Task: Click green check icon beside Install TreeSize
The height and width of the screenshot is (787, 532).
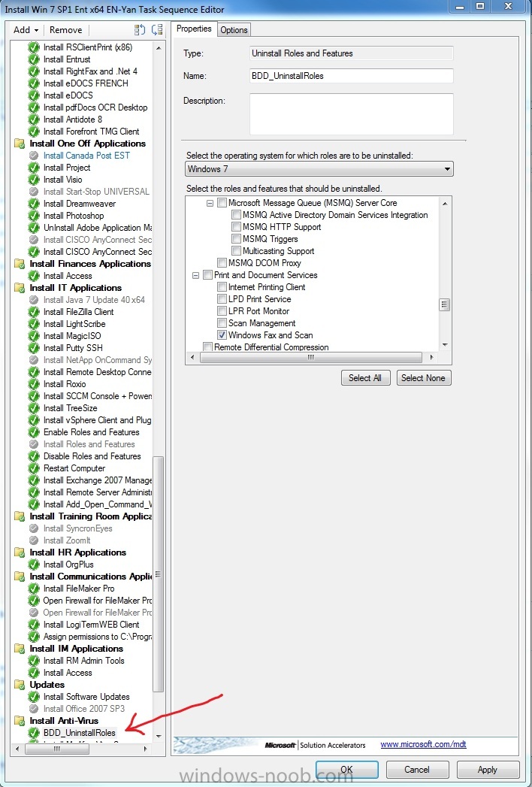Action: click(x=34, y=409)
